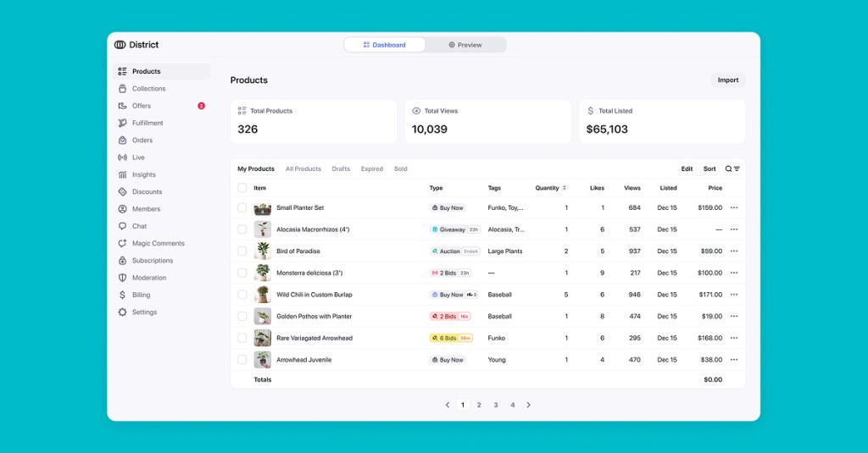The image size is (868, 453).
Task: Open the Sort options
Action: point(709,168)
